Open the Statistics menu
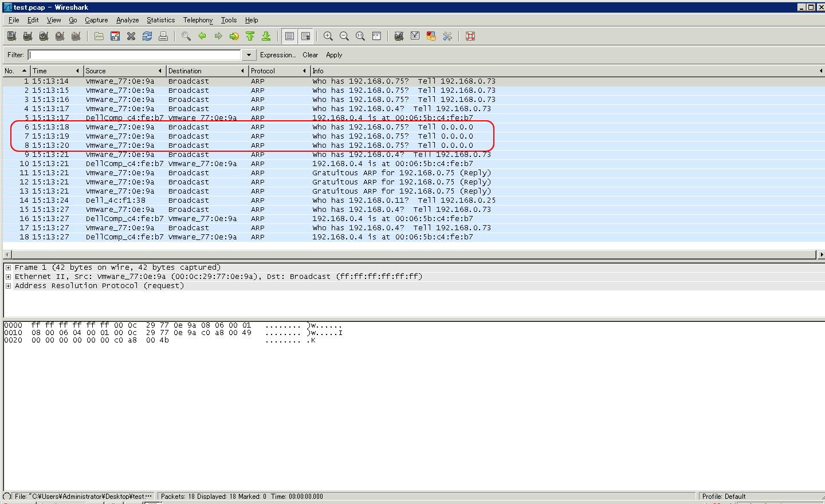 [161, 20]
